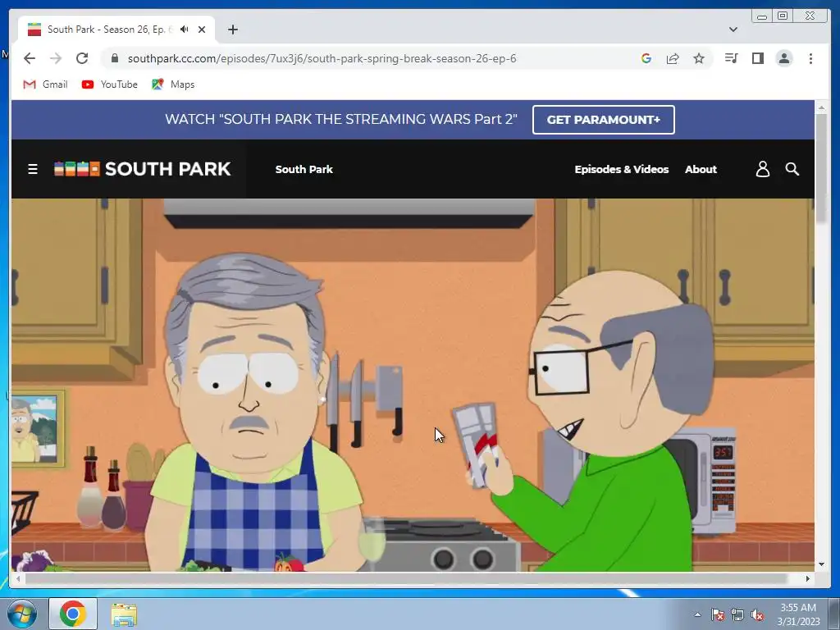This screenshot has height=630, width=840.
Task: Click the episode video player
Action: pos(413,385)
